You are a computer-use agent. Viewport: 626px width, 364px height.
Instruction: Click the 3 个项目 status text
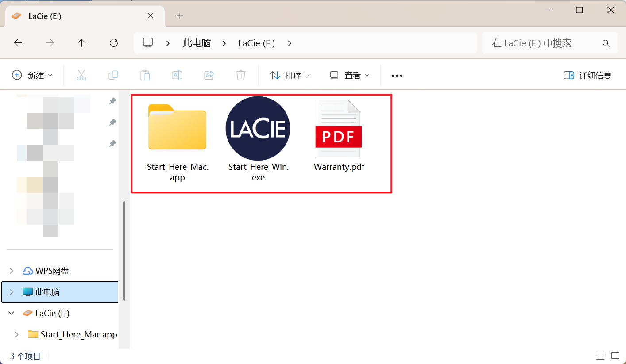coord(25,356)
